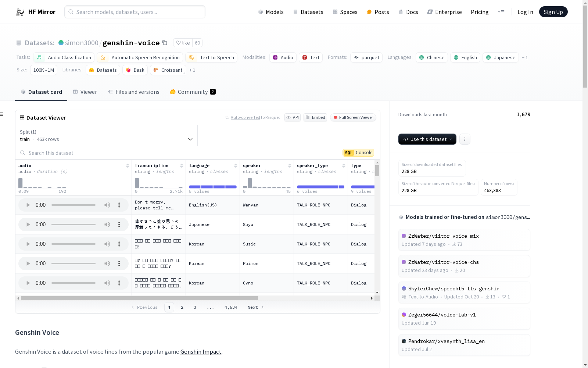Mute audio in the Sayu row
588x368 pixels.
coord(107,224)
